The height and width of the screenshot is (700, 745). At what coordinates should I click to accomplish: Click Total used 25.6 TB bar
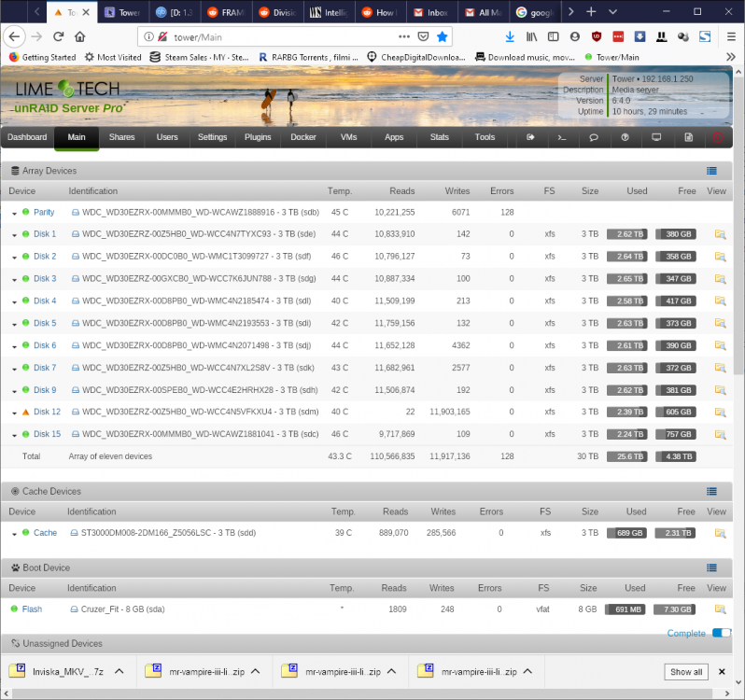(626, 456)
